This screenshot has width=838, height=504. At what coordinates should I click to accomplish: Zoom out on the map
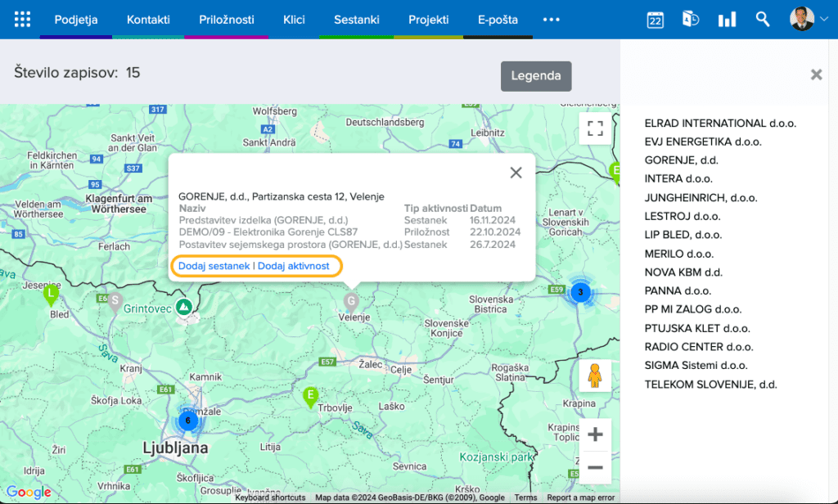pos(595,468)
